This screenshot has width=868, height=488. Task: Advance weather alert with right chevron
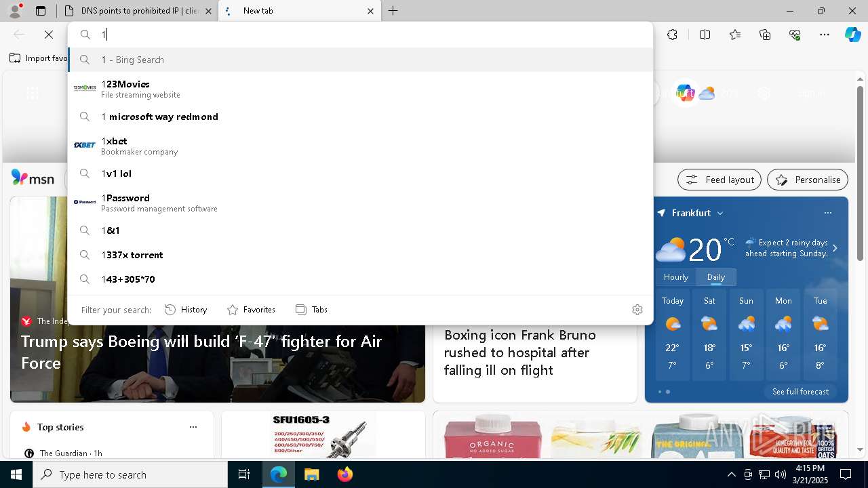click(835, 248)
